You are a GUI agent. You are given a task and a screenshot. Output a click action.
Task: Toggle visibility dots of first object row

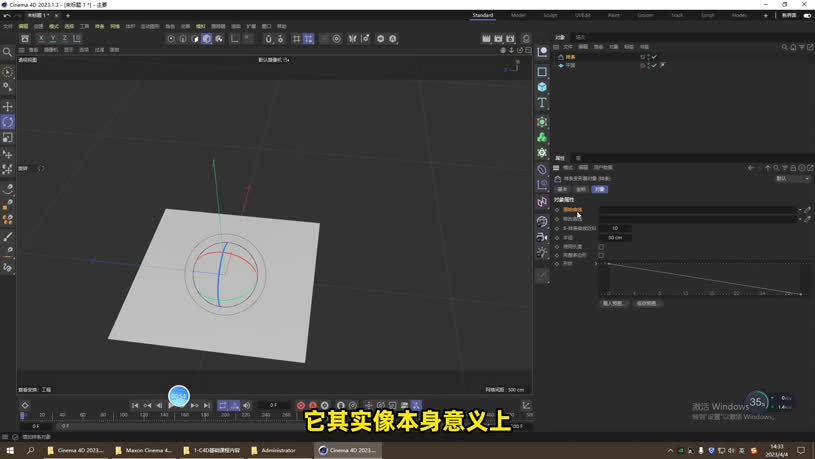click(x=648, y=57)
